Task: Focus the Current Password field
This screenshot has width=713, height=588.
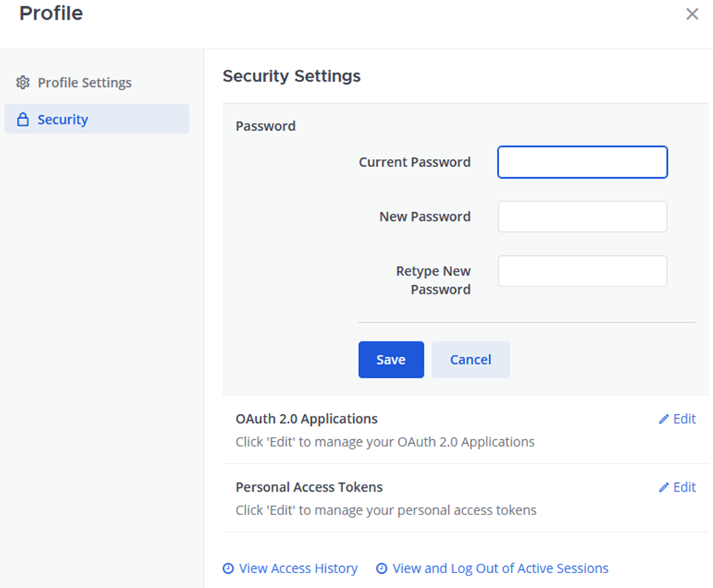Action: [582, 162]
